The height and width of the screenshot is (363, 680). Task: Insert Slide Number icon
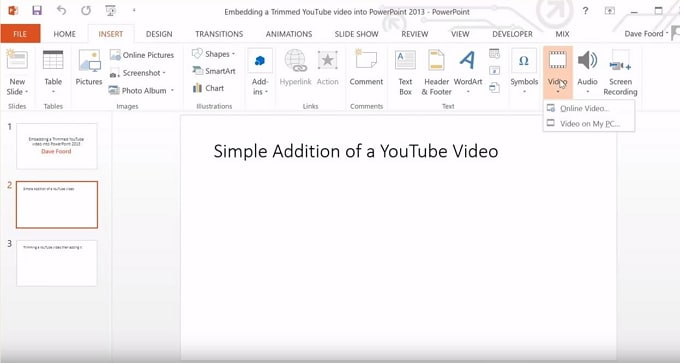pyautogui.click(x=494, y=71)
